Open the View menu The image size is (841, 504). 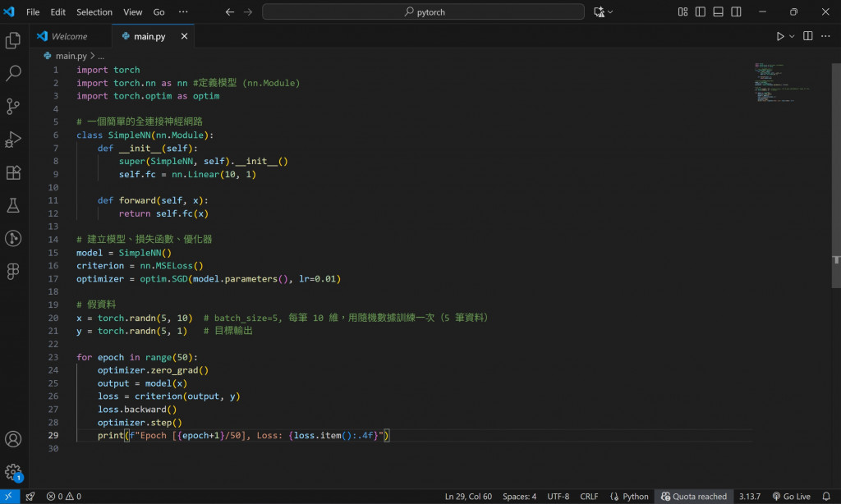(x=132, y=11)
